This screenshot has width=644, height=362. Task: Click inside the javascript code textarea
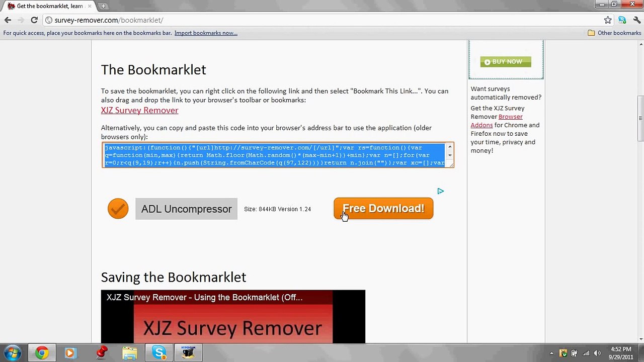pos(274,155)
